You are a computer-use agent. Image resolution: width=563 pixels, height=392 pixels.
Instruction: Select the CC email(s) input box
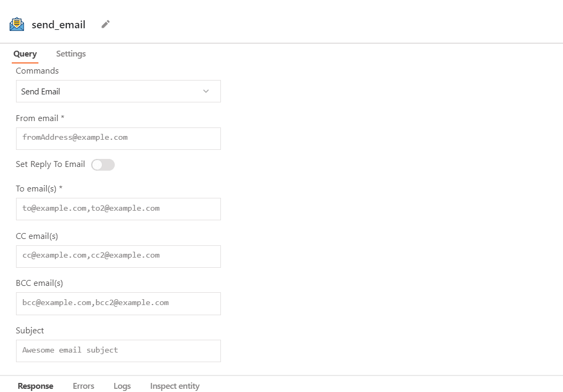[x=118, y=256]
